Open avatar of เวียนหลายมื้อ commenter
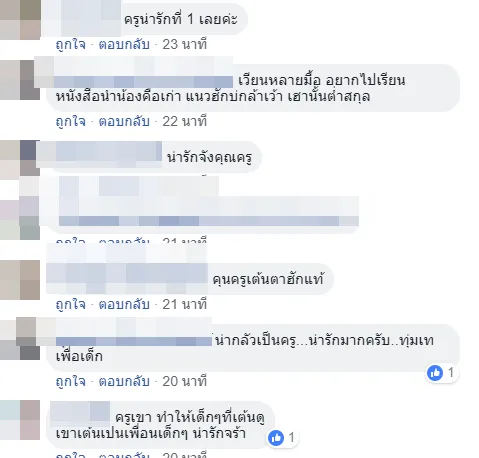The width and height of the screenshot is (479, 458). coord(20,80)
